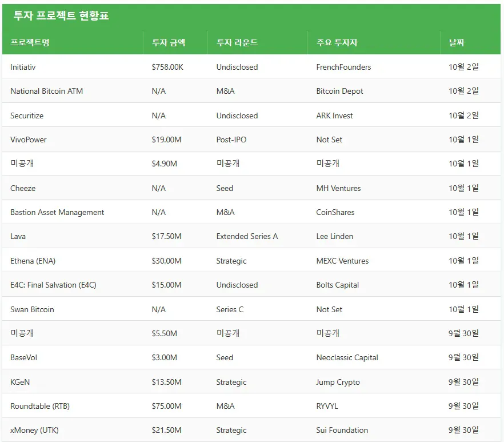
Task: Select E4C: Final Salvation (E4C) entry
Action: coord(53,285)
